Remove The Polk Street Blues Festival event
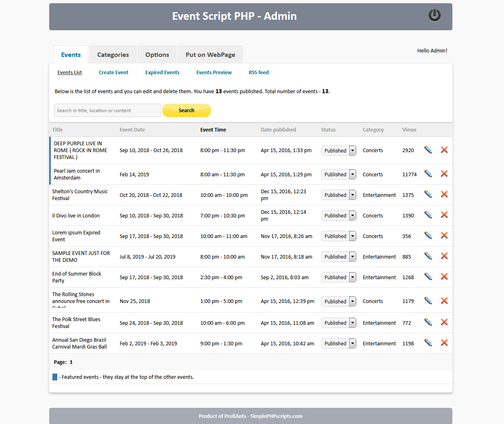Screen dimensions: 504x424 click(444, 322)
